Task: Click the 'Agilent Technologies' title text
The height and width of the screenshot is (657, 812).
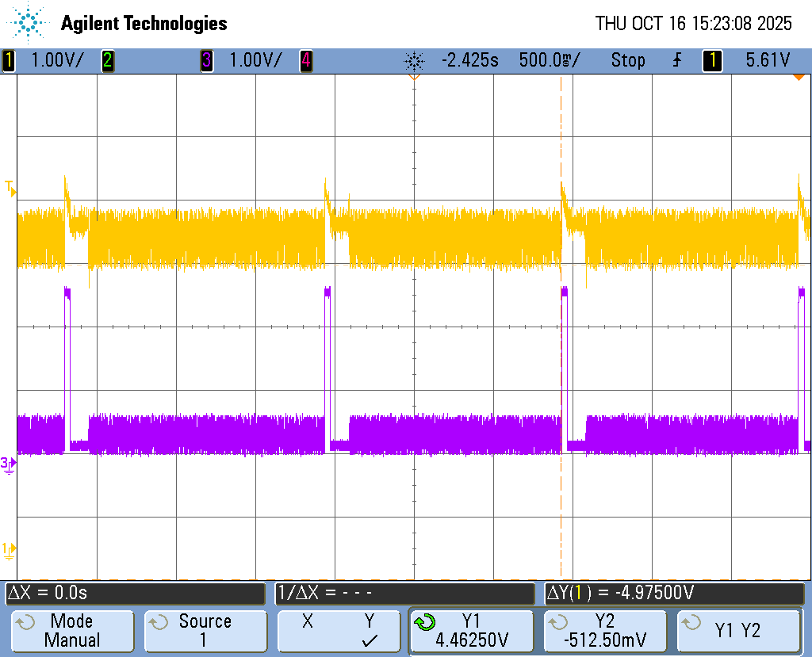Action: pos(144,23)
